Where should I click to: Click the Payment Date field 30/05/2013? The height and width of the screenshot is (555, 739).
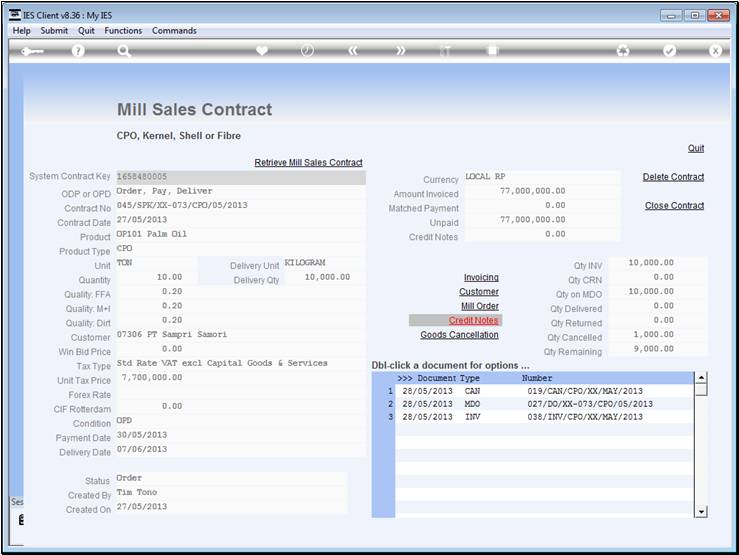[241, 435]
